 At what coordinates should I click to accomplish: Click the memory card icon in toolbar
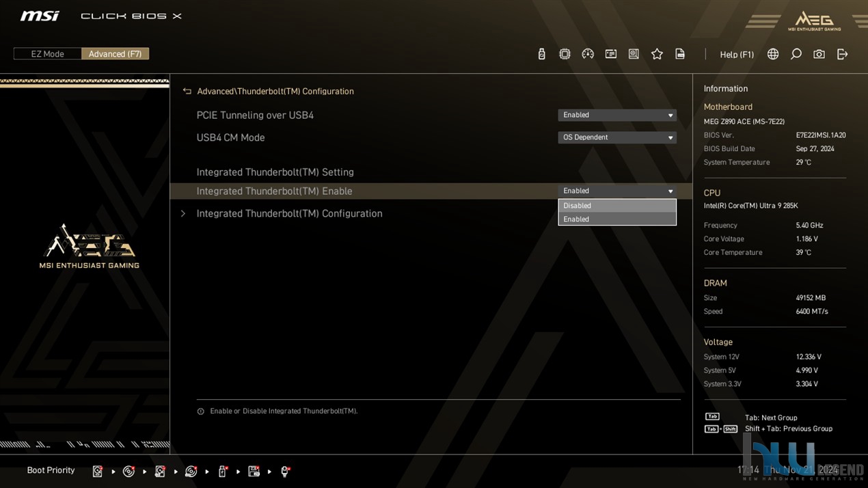tap(611, 54)
